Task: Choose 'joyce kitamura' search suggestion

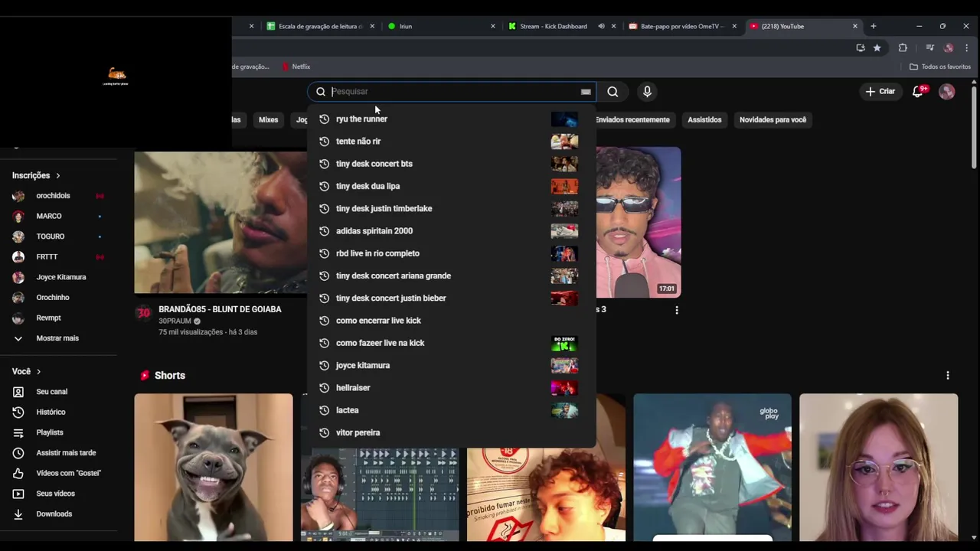Action: coord(452,365)
